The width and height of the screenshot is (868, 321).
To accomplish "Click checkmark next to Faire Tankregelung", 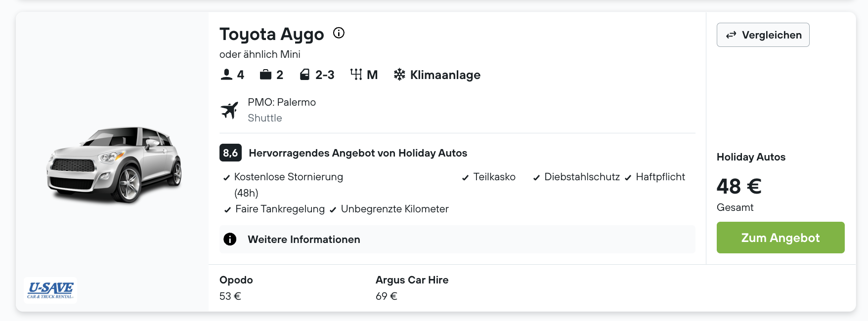I will tap(227, 210).
